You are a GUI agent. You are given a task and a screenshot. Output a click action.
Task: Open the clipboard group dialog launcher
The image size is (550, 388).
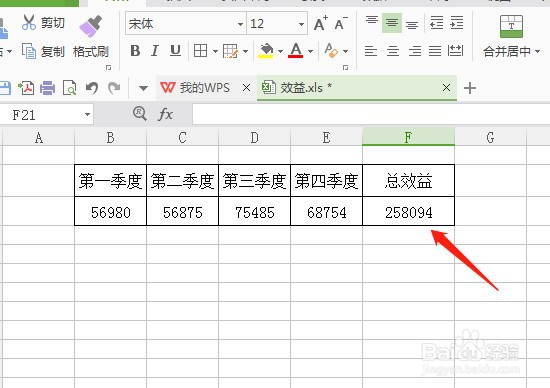(x=108, y=67)
